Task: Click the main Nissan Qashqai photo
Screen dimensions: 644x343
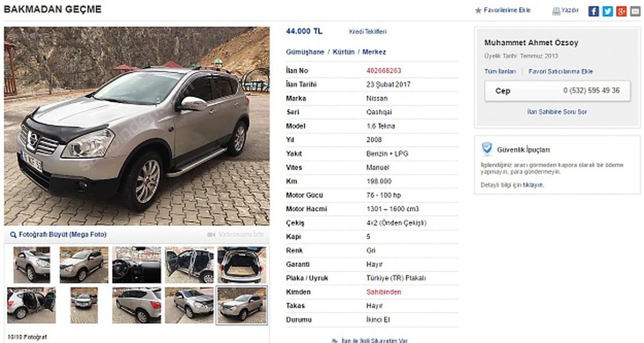Action: coord(137,126)
